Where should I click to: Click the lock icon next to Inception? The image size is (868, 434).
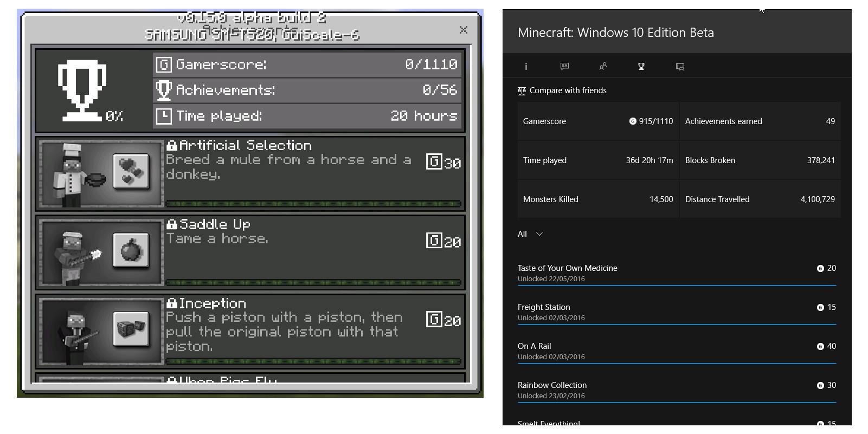point(172,303)
